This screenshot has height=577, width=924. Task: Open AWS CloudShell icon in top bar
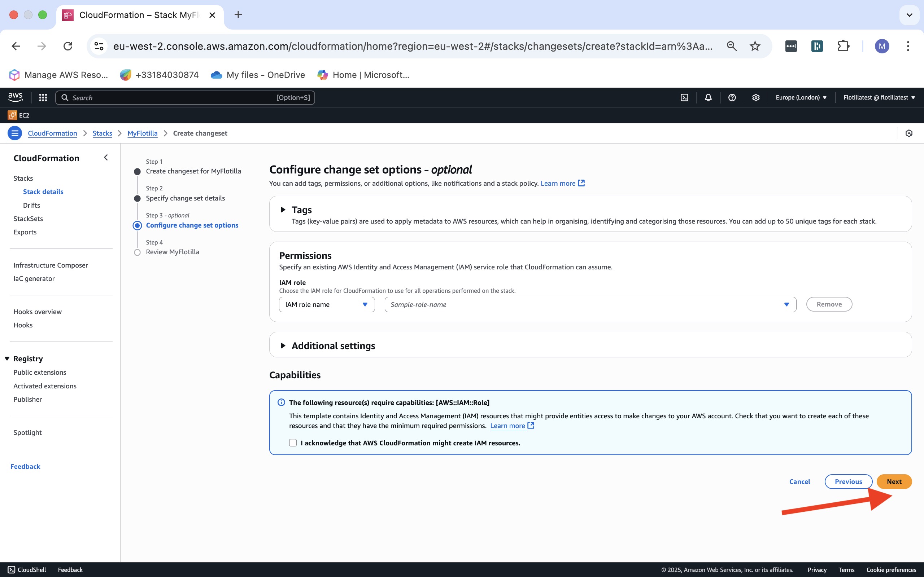coord(684,98)
